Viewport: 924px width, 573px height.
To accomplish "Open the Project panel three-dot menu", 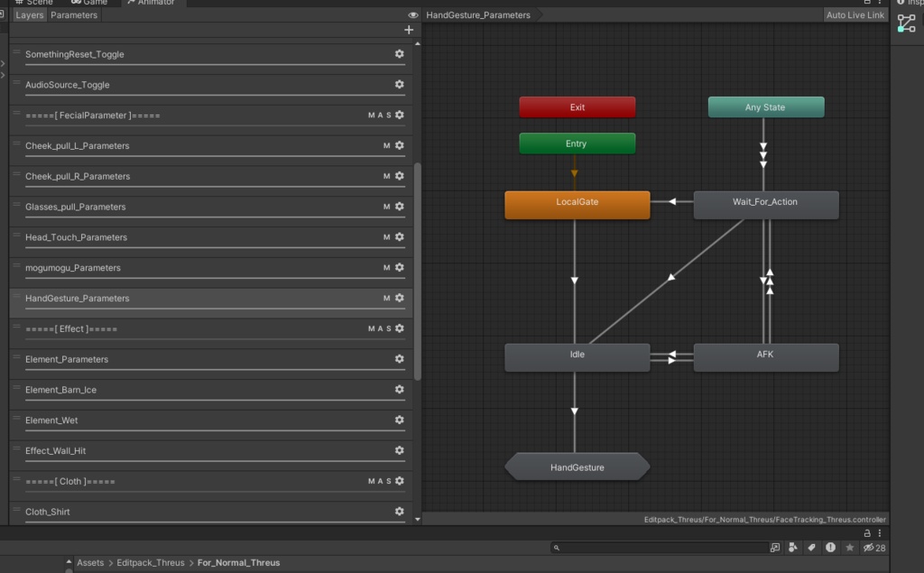I will [880, 533].
